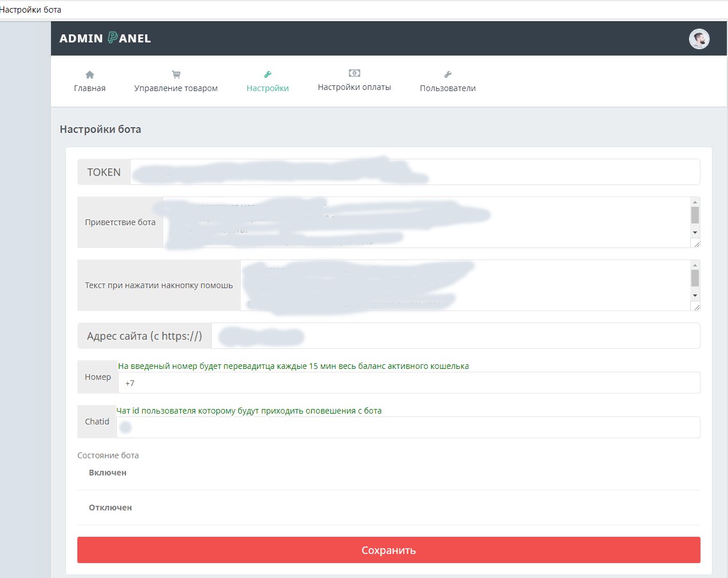Click the wrench icon above Настройки

coord(267,73)
